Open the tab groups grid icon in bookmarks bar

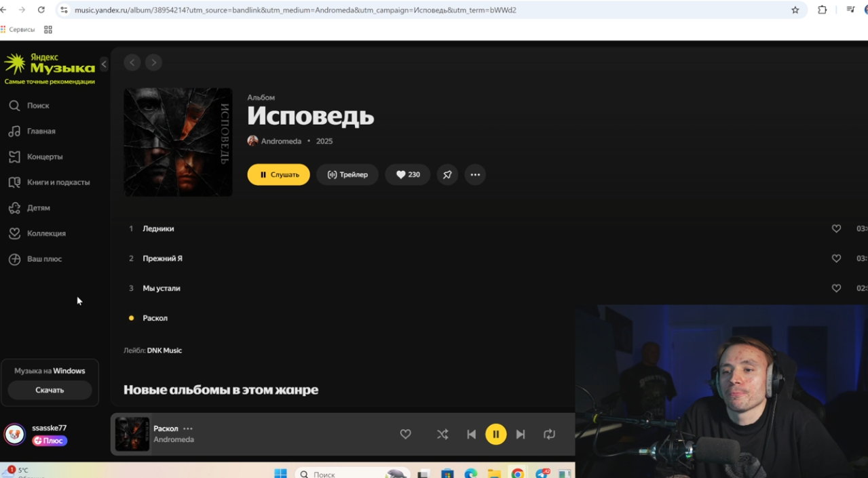[x=48, y=30]
